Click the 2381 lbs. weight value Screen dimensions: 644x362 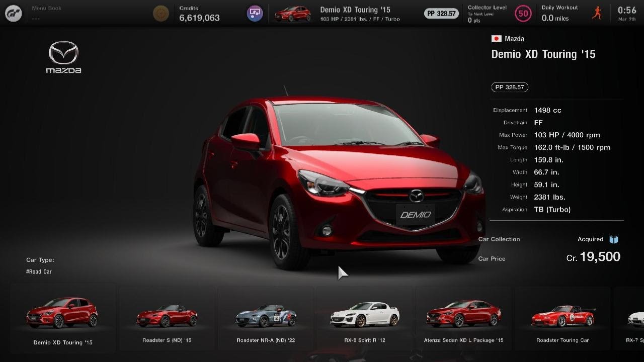[x=549, y=197]
